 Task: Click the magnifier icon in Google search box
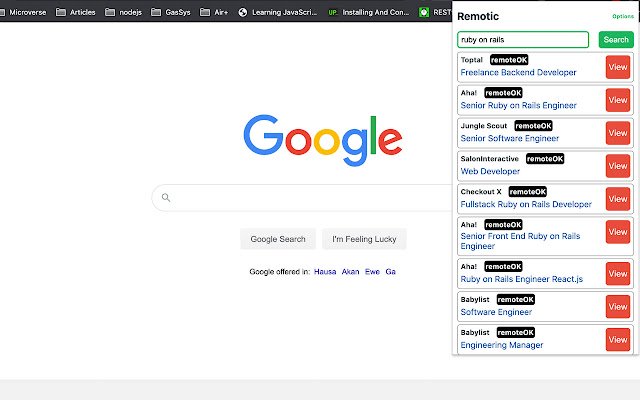click(166, 198)
